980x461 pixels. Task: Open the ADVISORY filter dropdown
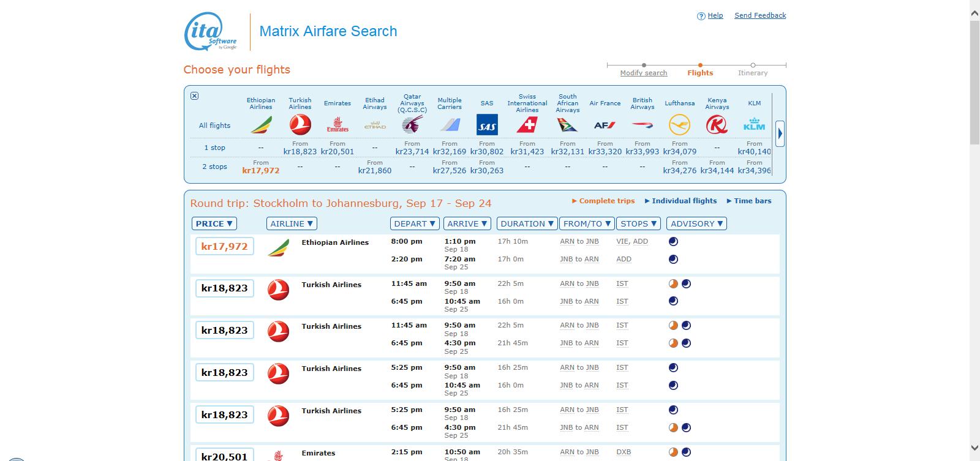point(696,223)
